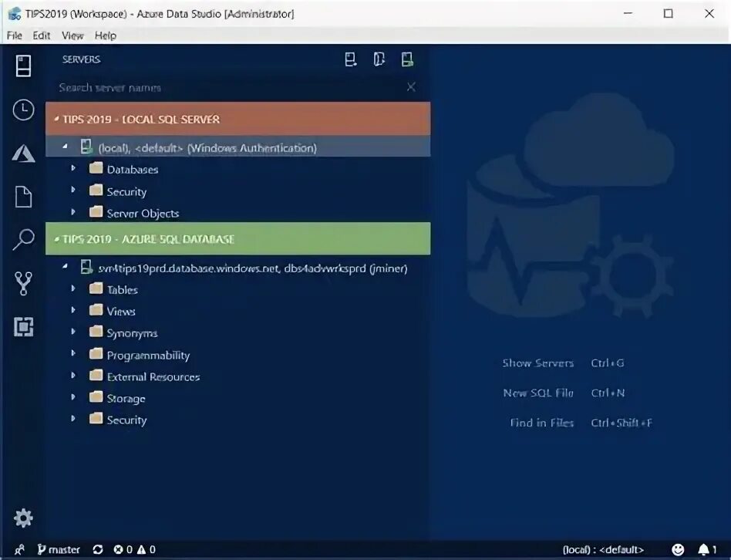Image resolution: width=731 pixels, height=560 pixels.
Task: Clear the server search box
Action: click(411, 86)
